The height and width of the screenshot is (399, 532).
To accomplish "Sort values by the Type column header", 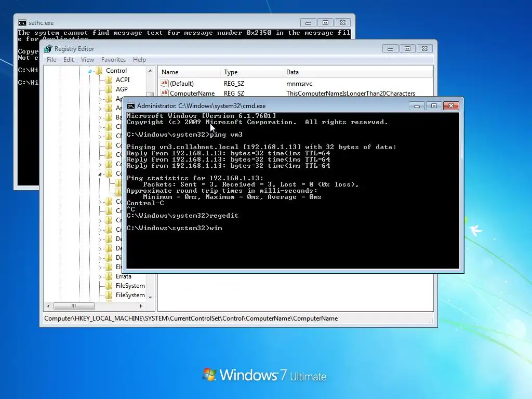I will tap(251, 72).
